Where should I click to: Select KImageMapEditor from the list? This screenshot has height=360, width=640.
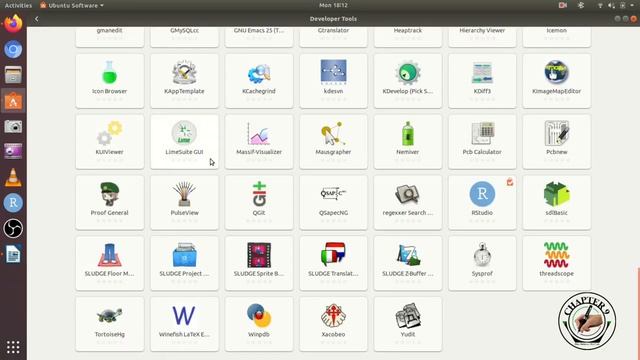click(x=557, y=81)
